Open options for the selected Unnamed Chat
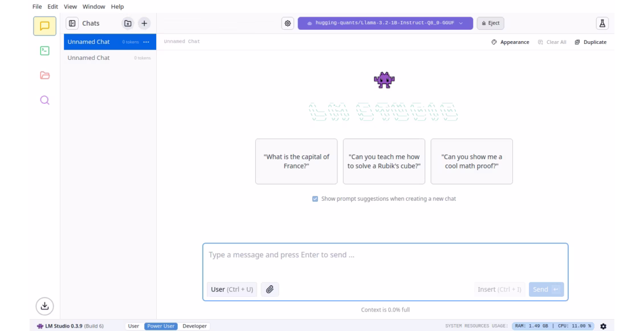 click(x=146, y=42)
